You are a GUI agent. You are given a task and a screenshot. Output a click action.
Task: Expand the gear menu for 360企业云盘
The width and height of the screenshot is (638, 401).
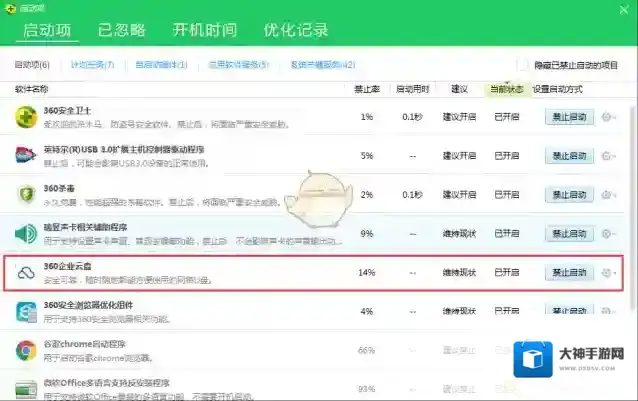608,273
